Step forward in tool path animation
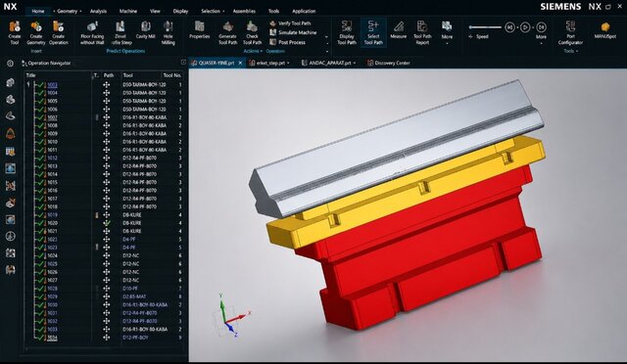The height and width of the screenshot is (364, 627). click(x=541, y=27)
